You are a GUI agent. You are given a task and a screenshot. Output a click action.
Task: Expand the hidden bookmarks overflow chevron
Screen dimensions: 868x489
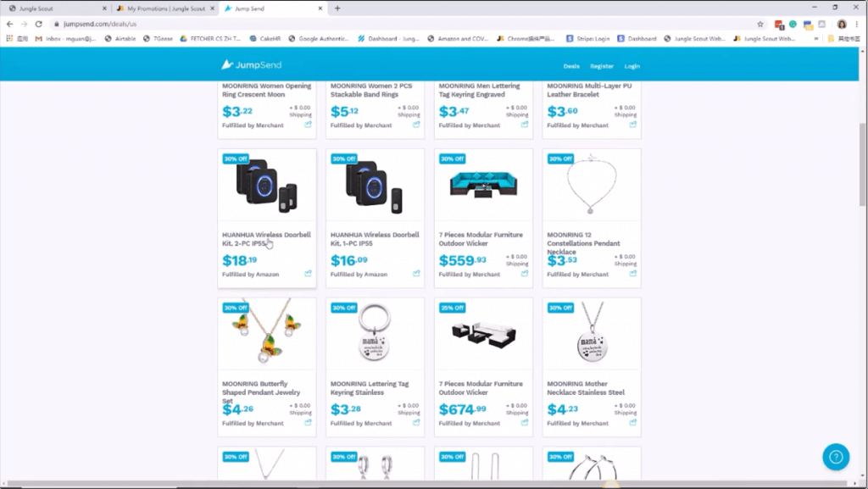[x=816, y=39]
